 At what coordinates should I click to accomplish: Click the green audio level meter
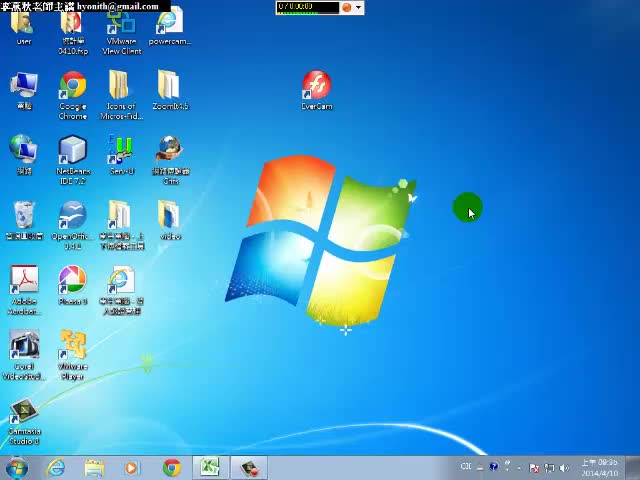(x=297, y=13)
